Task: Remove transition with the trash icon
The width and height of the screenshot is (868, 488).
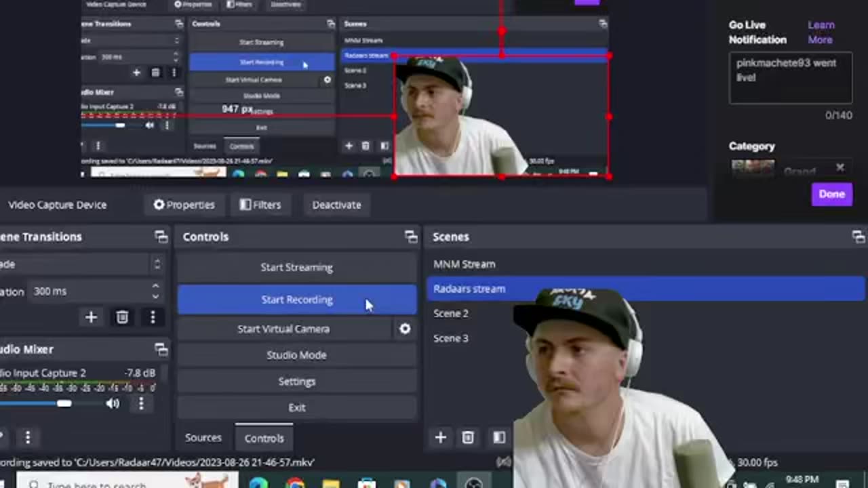Action: (x=122, y=317)
